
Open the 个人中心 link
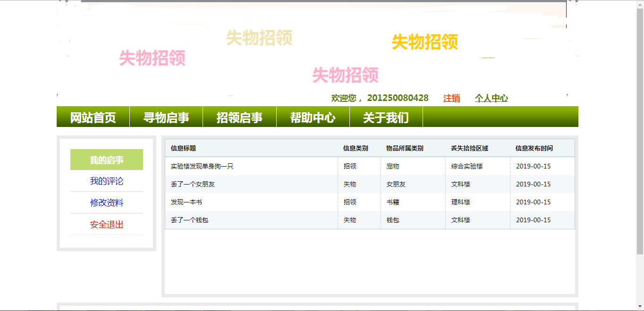[x=491, y=98]
